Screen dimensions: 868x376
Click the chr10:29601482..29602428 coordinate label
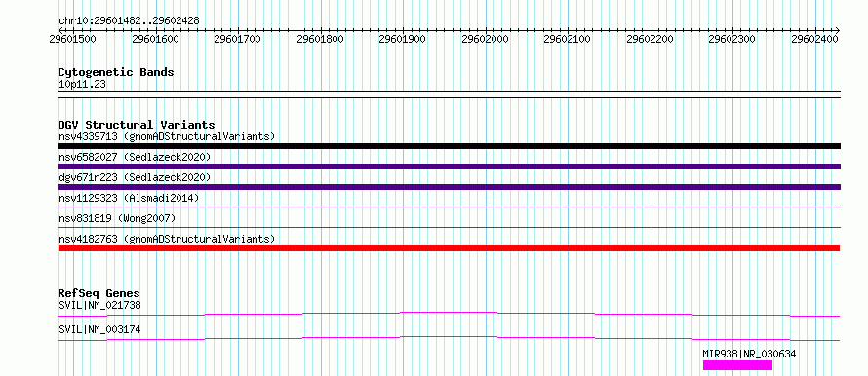point(129,21)
